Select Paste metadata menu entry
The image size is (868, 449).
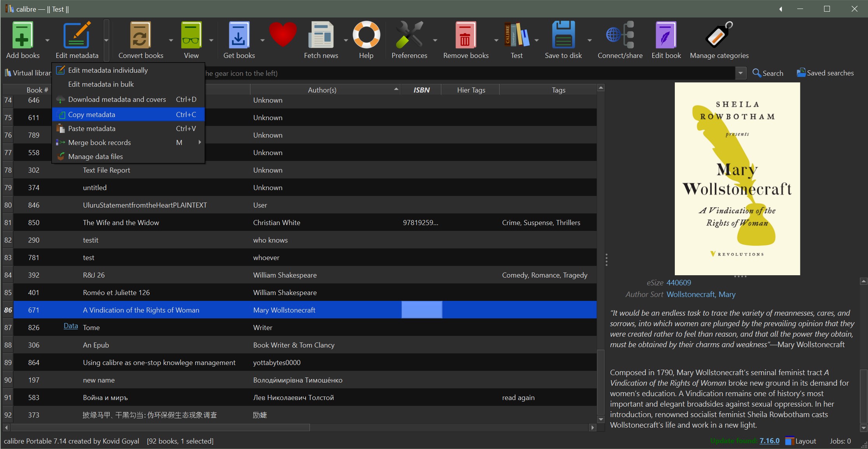coord(92,129)
